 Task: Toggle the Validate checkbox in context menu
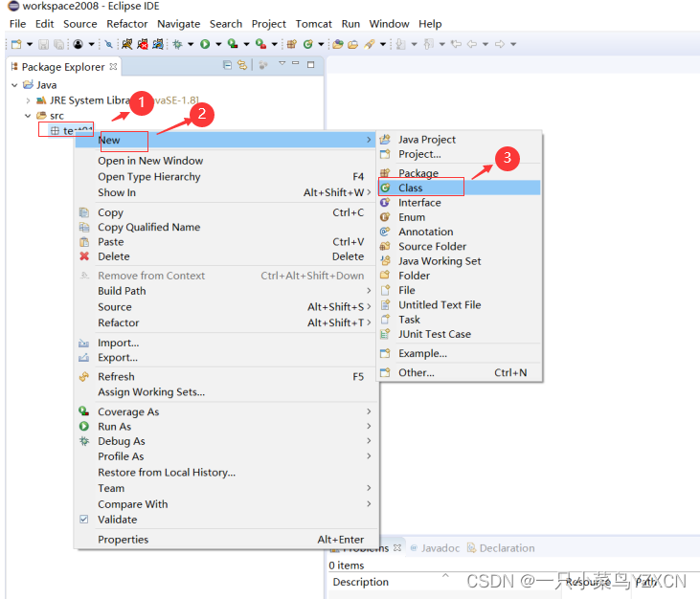pyautogui.click(x=83, y=520)
